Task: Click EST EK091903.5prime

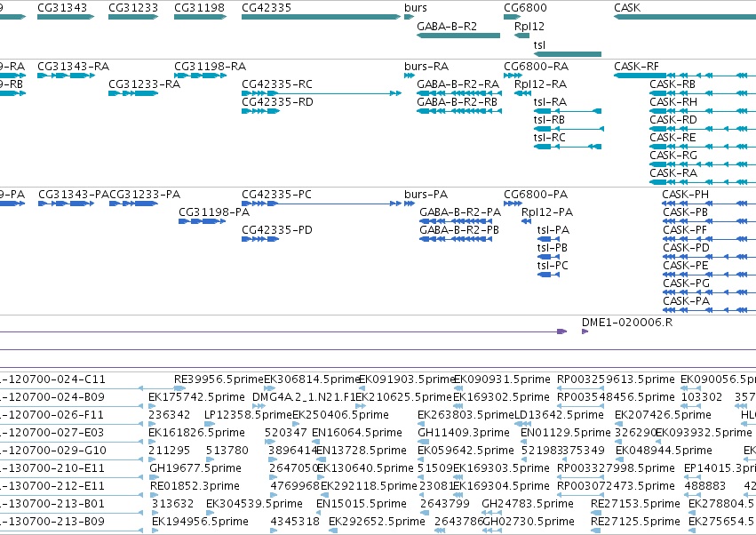Action: 362,388
